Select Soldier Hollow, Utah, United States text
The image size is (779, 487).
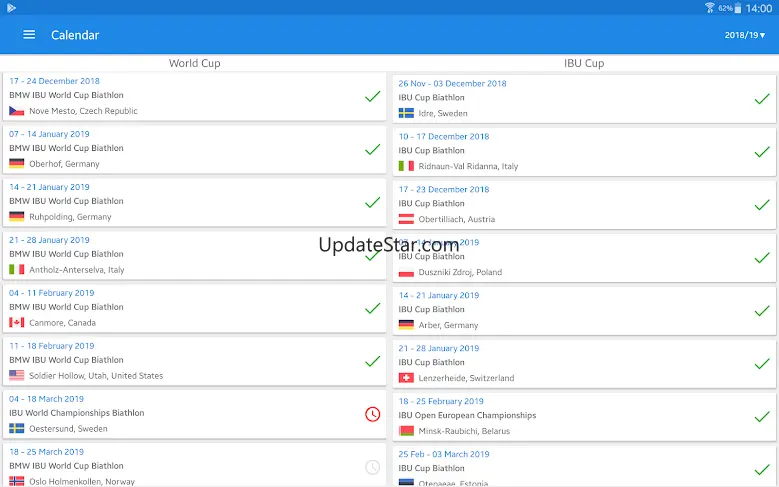click(x=96, y=376)
